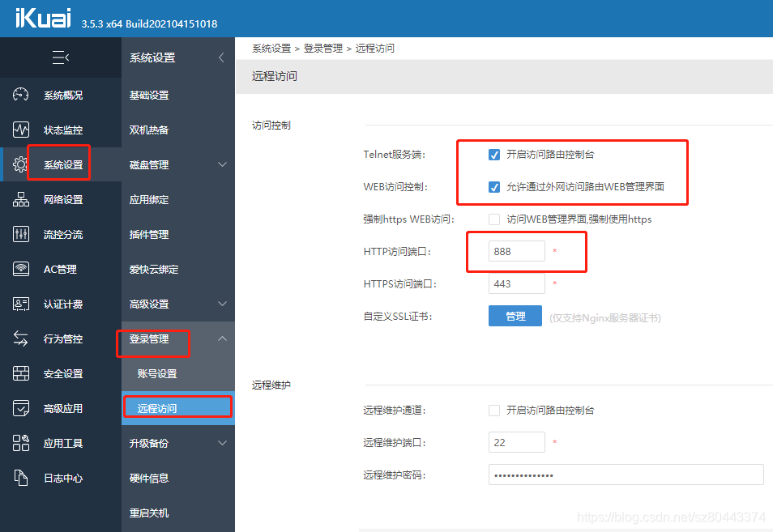Click the 系统设置 submenu panel heading
773x532 pixels.
point(152,57)
